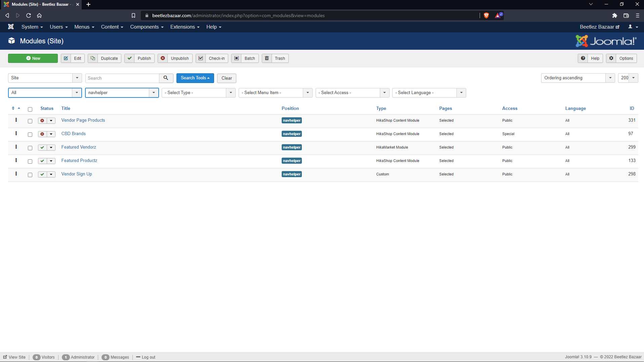The image size is (644, 362).
Task: Open the browser main menu
Action: tap(637, 15)
